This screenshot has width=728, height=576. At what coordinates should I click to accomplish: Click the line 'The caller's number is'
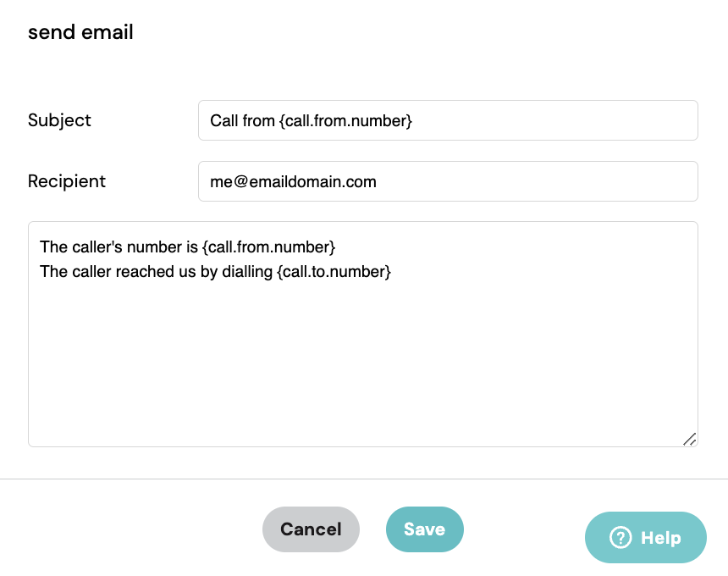(x=119, y=246)
